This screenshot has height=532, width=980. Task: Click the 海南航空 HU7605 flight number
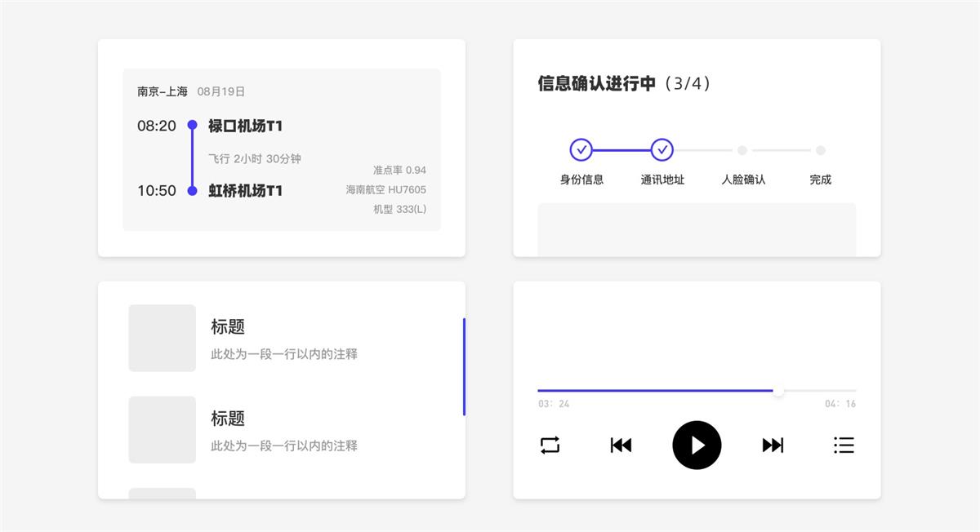click(385, 189)
